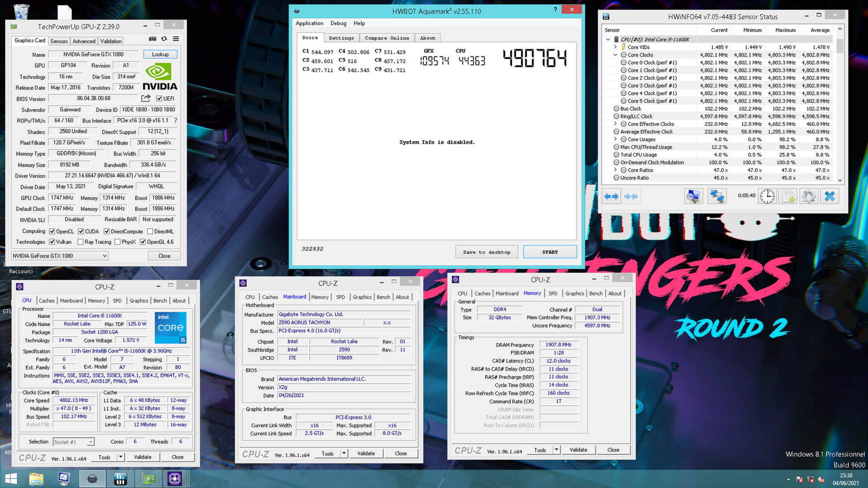Click Aquamark taskbar icon
This screenshot has height=488, width=868.
(92, 479)
